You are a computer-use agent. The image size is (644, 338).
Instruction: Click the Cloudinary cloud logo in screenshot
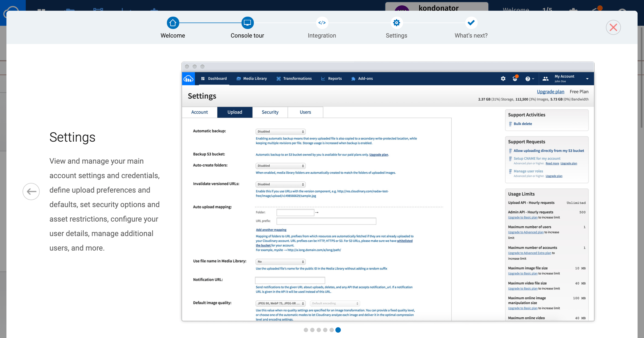[188, 79]
